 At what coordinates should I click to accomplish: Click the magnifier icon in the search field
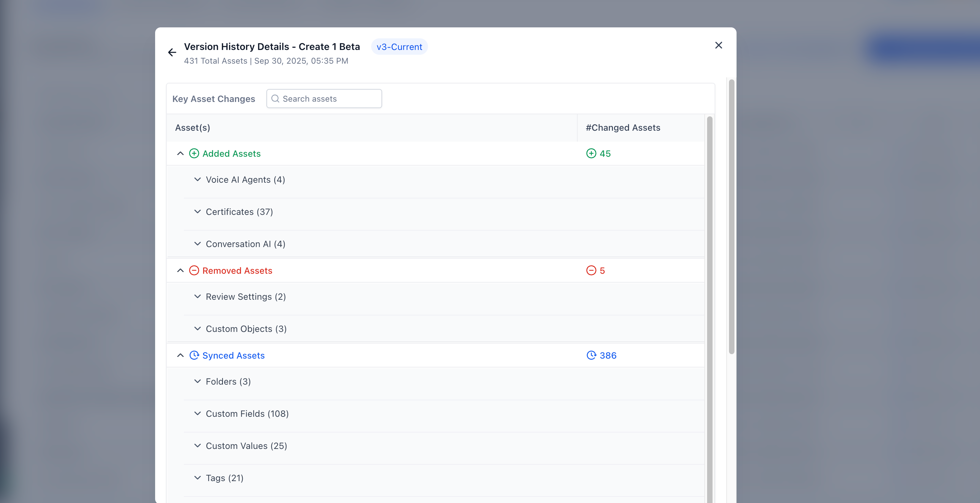(275, 99)
